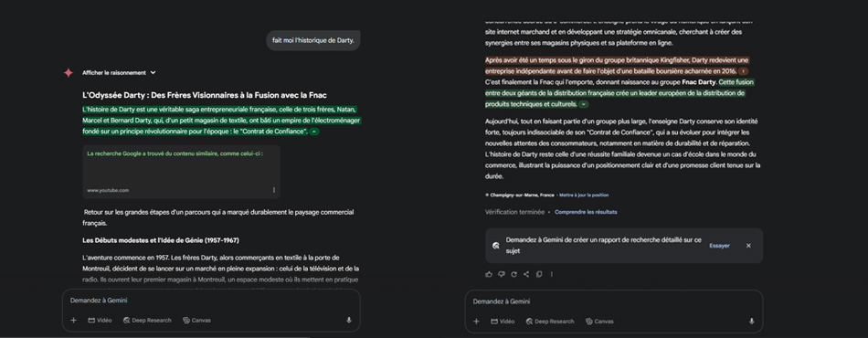Expand Afficher le raisonnement
This screenshot has height=338, width=868.
coord(119,72)
